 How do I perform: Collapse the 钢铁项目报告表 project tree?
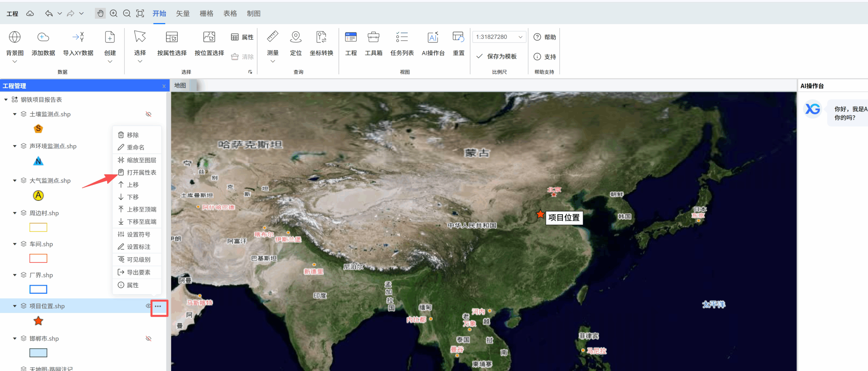6,100
